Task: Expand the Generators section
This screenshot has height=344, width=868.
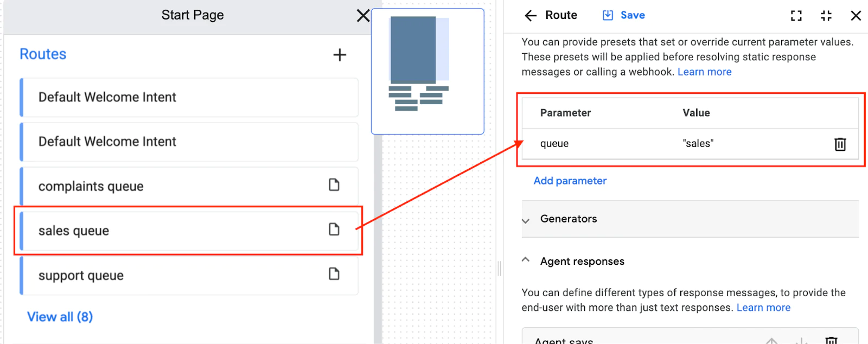Action: (x=690, y=219)
